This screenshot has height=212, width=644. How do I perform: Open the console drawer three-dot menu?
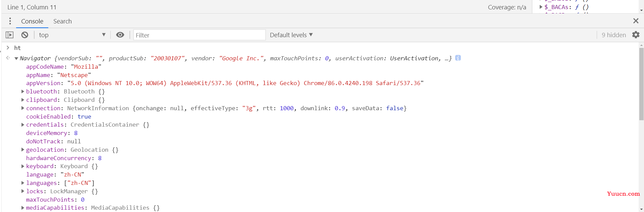10,21
